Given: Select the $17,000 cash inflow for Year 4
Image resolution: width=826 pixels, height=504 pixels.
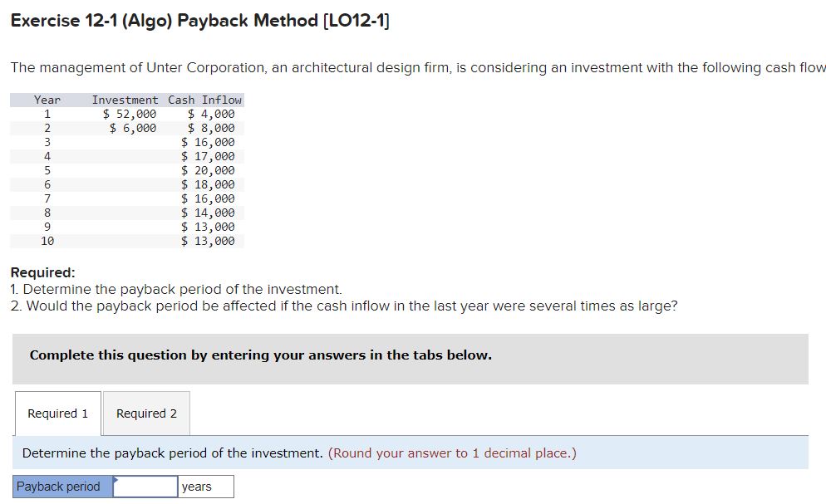Looking at the screenshot, I should point(209,155).
